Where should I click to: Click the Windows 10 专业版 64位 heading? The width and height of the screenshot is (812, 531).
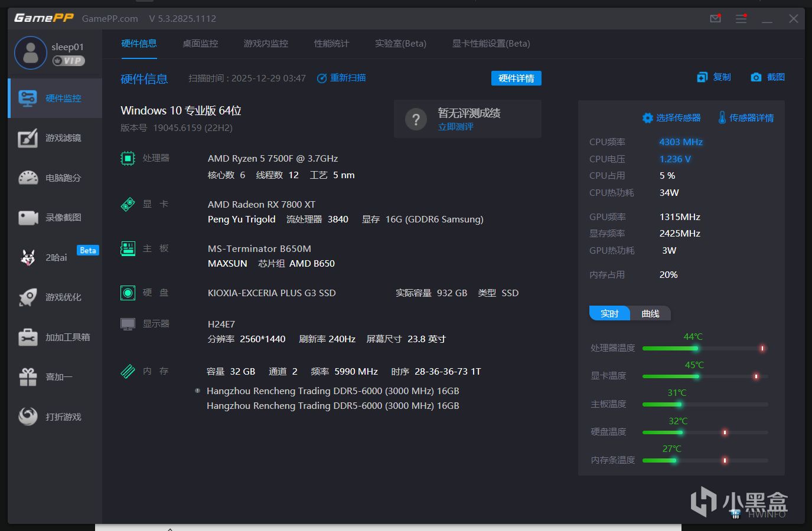tap(181, 111)
